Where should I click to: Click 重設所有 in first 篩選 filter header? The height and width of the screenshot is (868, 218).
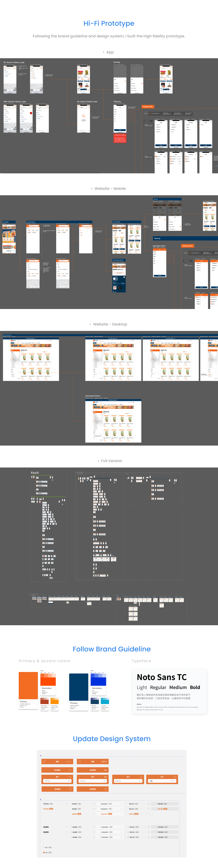pyautogui.click(x=69, y=762)
